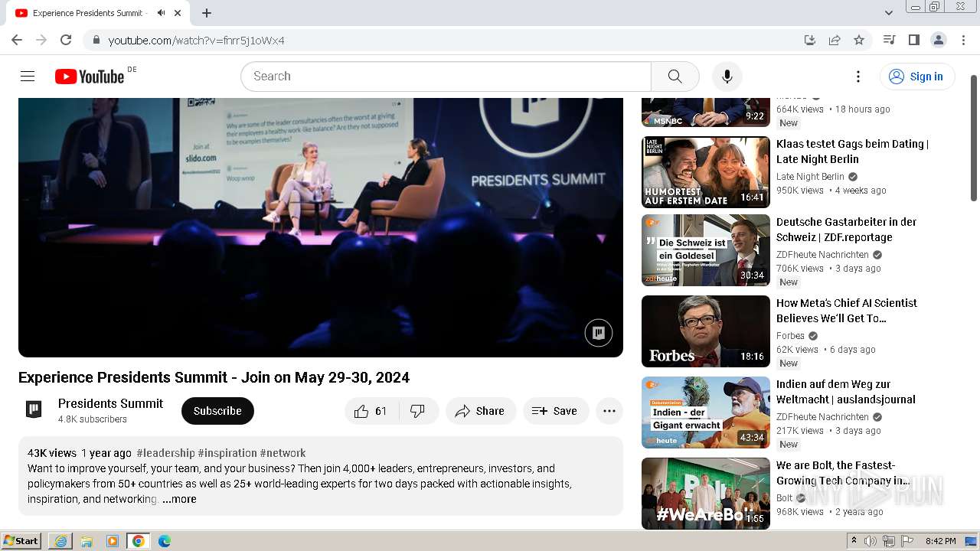Viewport: 980px width, 551px height.
Task: Subscribe to Presidents Summit channel
Action: point(217,411)
